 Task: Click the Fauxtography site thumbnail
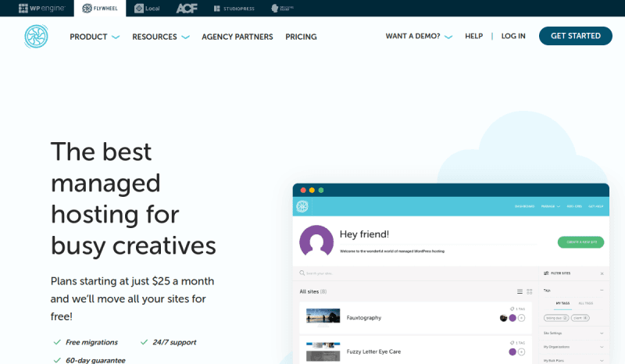point(323,317)
